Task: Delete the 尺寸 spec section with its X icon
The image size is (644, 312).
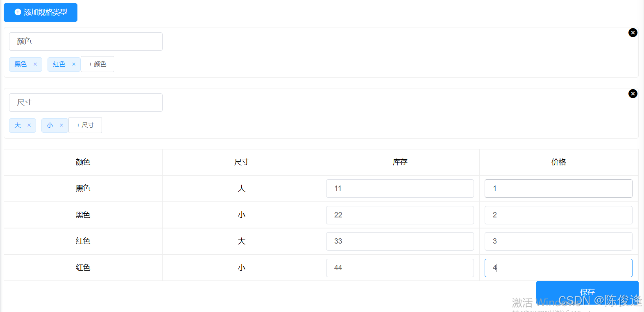Action: tap(633, 93)
